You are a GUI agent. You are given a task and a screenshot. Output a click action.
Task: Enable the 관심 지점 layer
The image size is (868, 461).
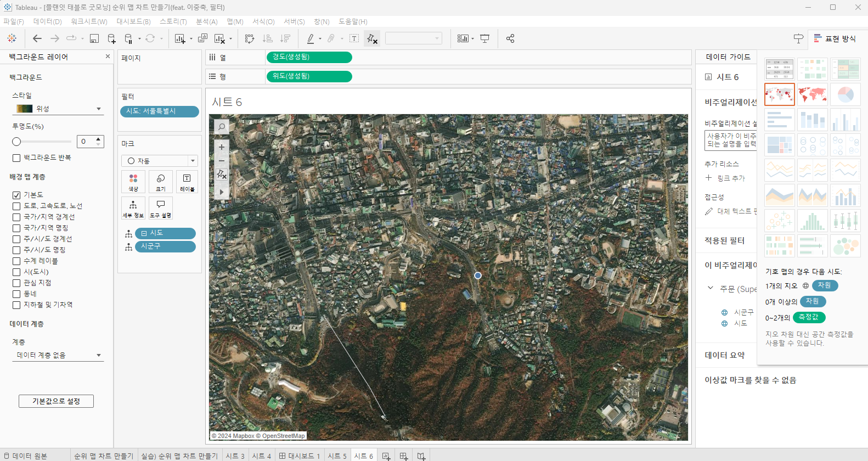pos(16,283)
